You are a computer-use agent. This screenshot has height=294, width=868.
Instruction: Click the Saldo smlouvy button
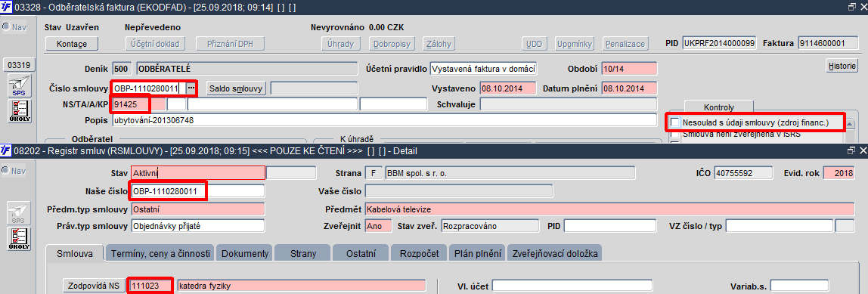(237, 88)
